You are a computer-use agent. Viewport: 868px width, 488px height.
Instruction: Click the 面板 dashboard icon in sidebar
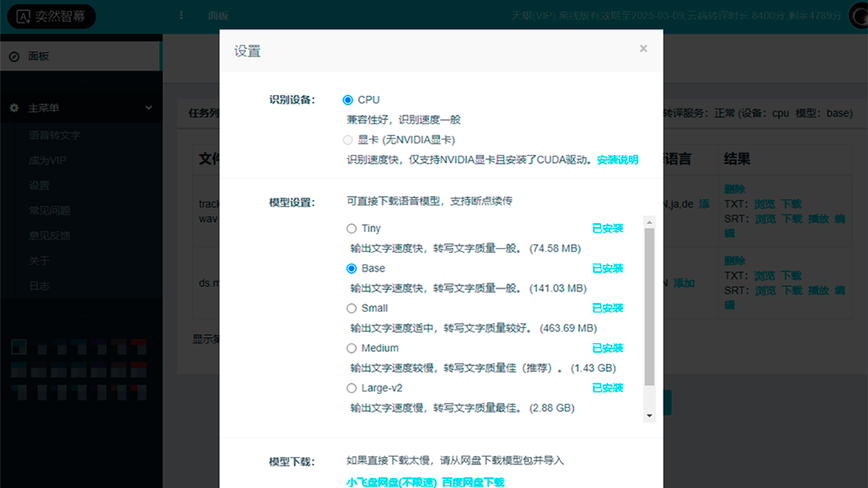pyautogui.click(x=14, y=57)
